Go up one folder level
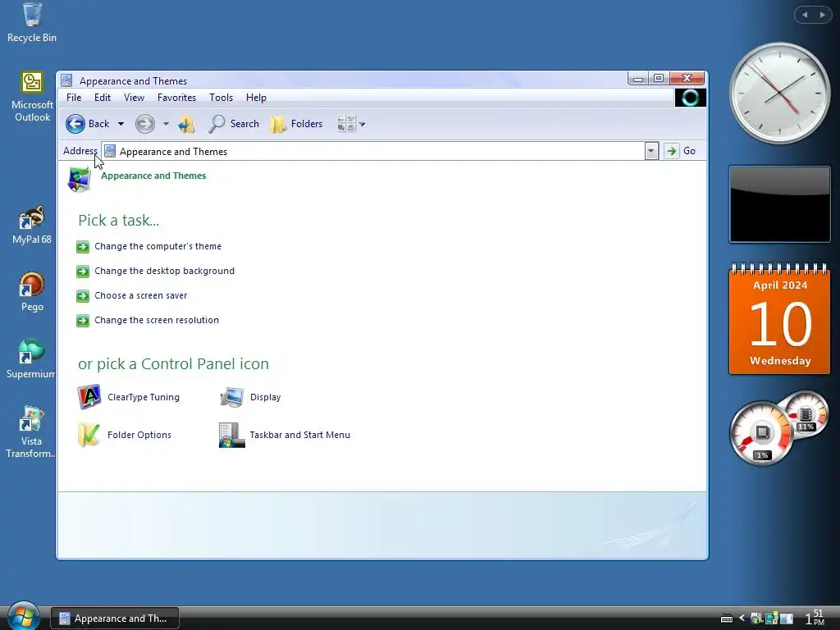 point(186,124)
